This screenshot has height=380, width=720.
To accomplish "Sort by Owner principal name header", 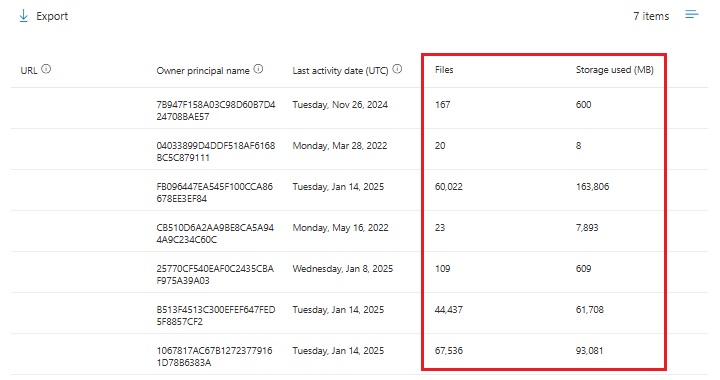I will tap(203, 71).
